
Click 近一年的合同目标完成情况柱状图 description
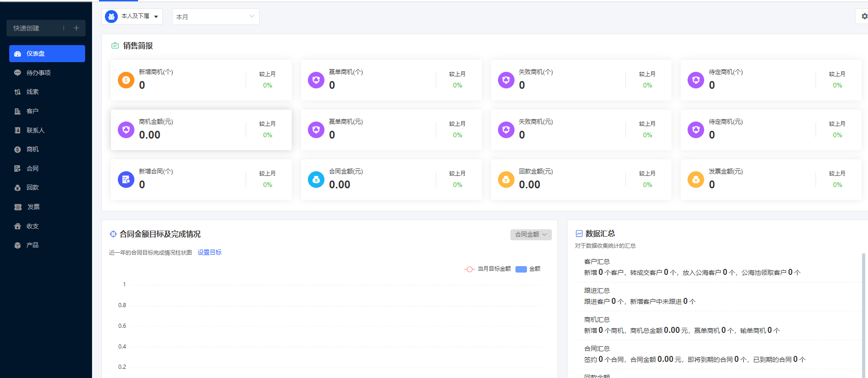pos(150,253)
